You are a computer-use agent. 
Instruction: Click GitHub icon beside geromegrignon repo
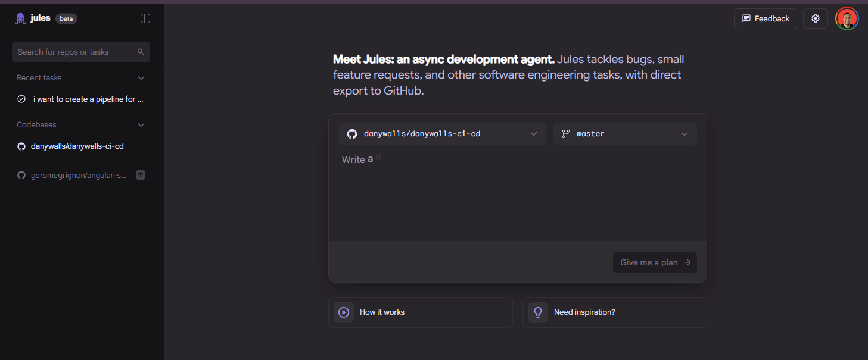click(x=21, y=176)
